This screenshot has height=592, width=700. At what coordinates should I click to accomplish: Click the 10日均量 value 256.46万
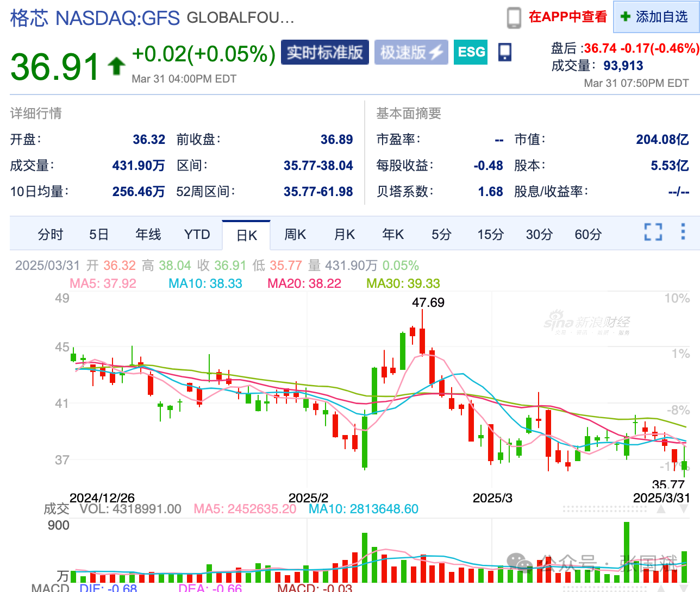coord(139,192)
